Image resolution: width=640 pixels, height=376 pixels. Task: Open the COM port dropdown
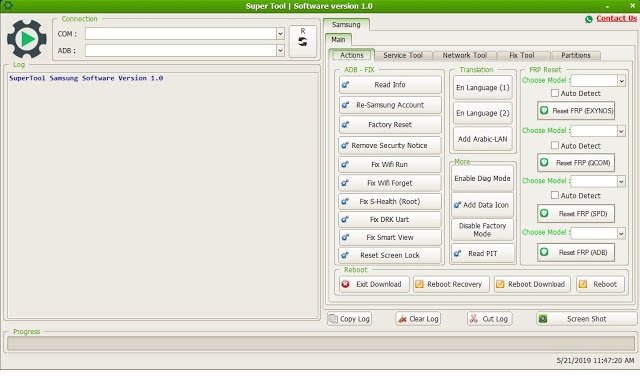pos(280,34)
